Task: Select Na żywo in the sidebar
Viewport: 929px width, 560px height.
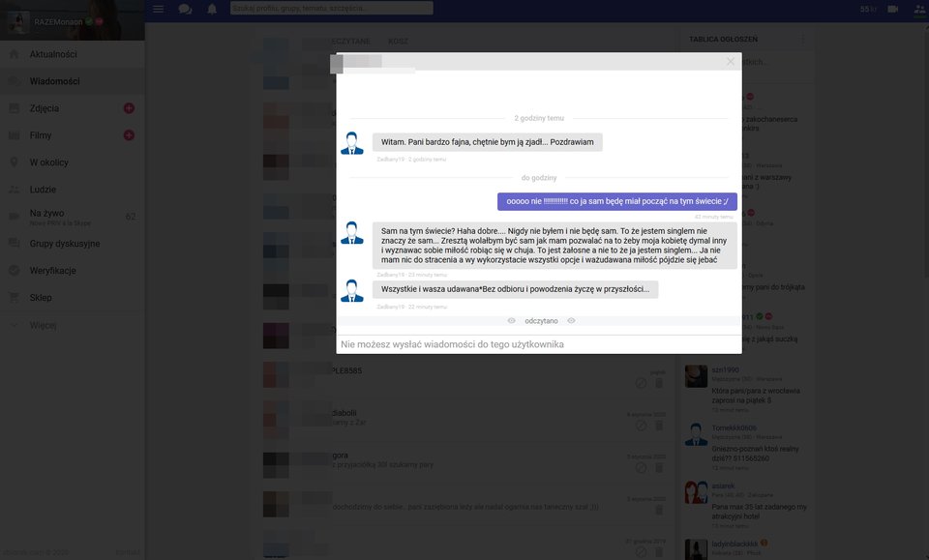Action: click(x=46, y=213)
